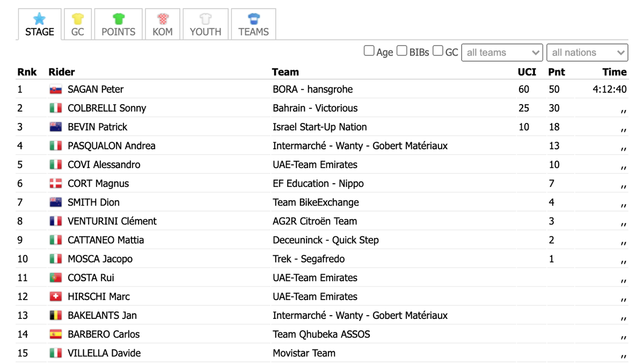Click the Time column header
This screenshot has width=644, height=364.
pyautogui.click(x=614, y=72)
